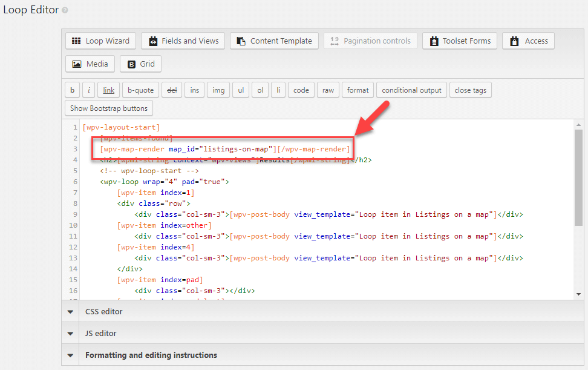588x370 pixels.
Task: Click the bold 'b' quicktag button
Action: (73, 90)
